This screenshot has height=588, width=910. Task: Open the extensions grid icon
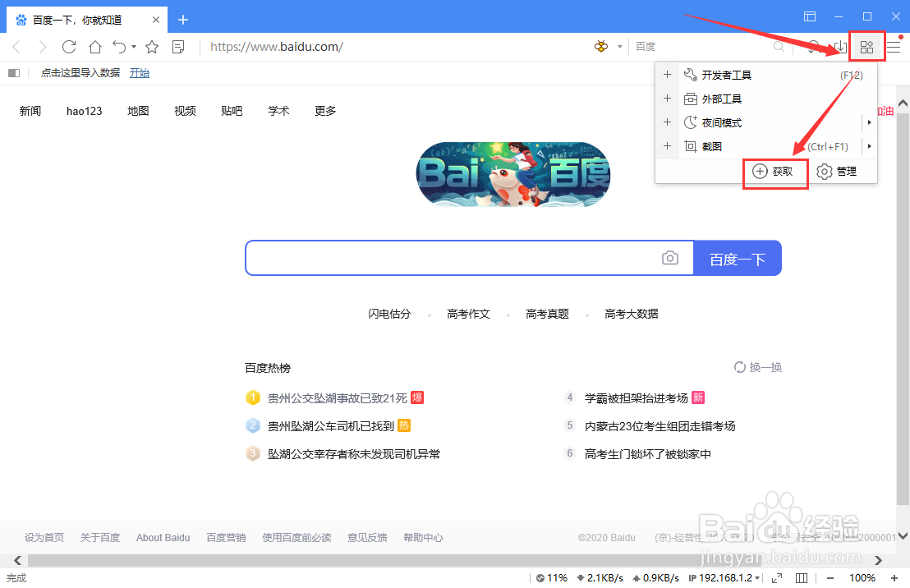point(866,47)
